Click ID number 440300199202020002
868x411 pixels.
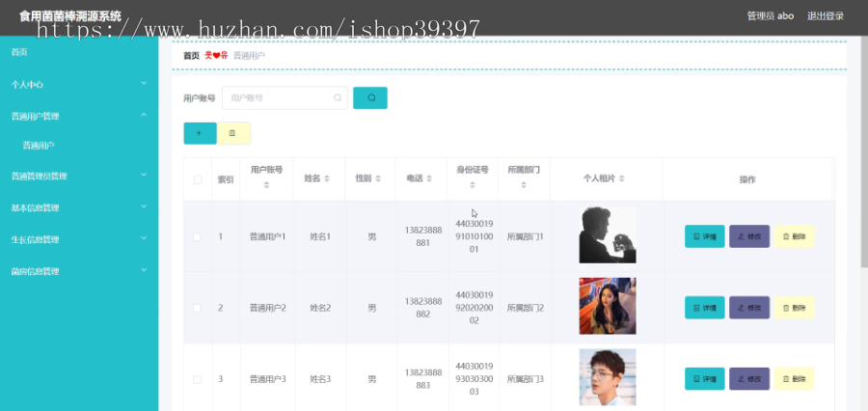click(474, 308)
